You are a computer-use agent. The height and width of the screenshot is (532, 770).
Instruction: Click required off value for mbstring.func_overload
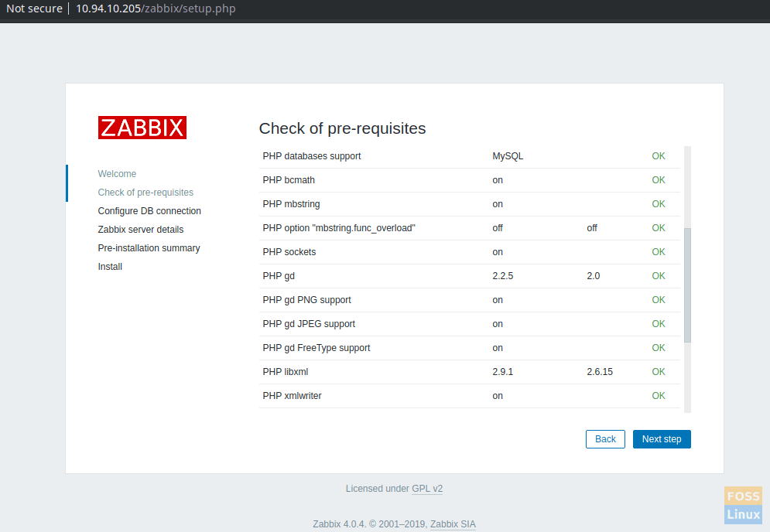[x=592, y=228]
